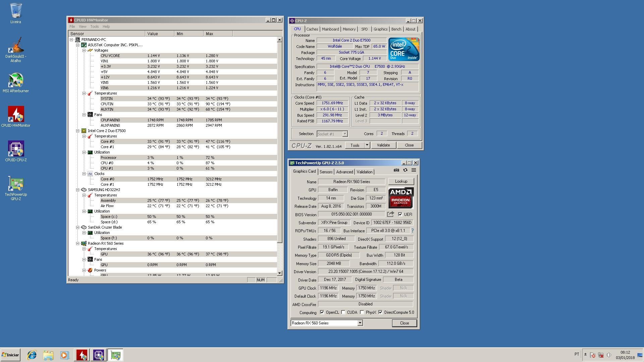
Task: Open Internet Explorer from the taskbar
Action: click(x=32, y=355)
